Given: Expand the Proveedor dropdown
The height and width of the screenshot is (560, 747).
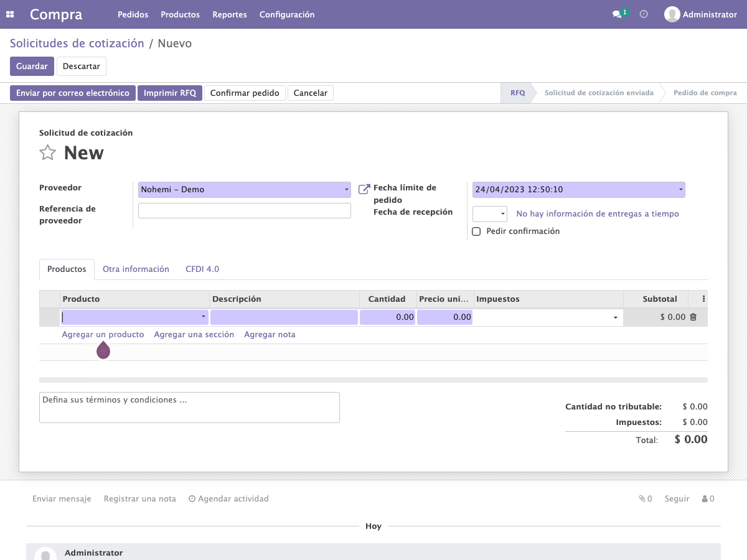Looking at the screenshot, I should pyautogui.click(x=347, y=190).
